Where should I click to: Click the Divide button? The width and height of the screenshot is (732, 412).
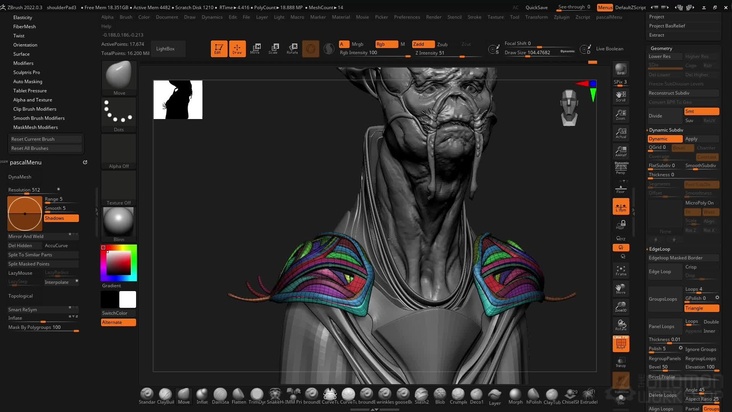665,116
